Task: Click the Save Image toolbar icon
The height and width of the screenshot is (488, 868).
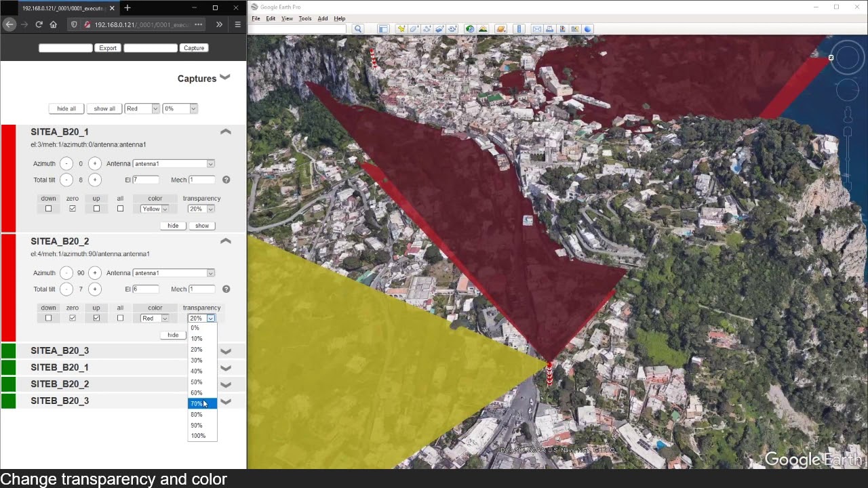Action: coord(563,28)
